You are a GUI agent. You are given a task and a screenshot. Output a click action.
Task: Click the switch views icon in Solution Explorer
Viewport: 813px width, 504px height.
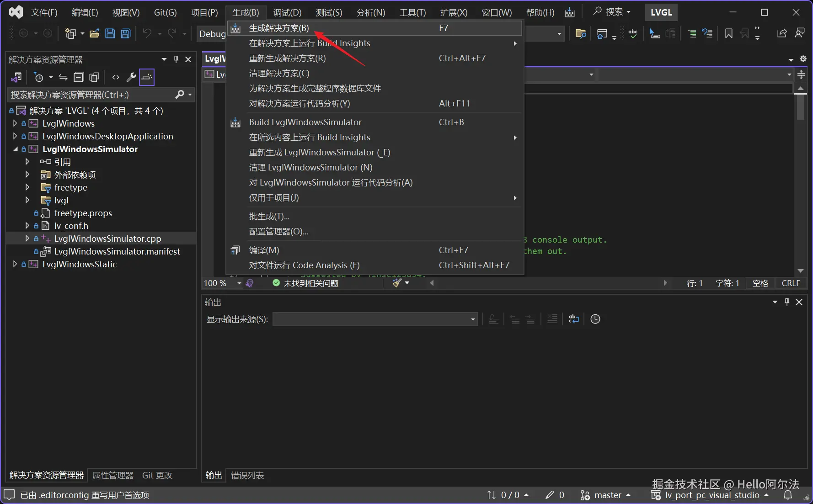coord(16,77)
